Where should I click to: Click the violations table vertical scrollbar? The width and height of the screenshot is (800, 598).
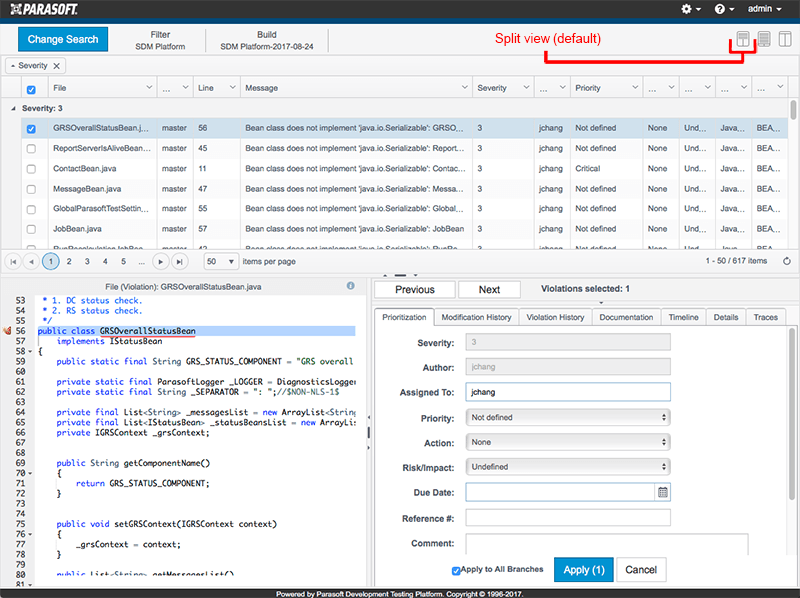coord(793,110)
